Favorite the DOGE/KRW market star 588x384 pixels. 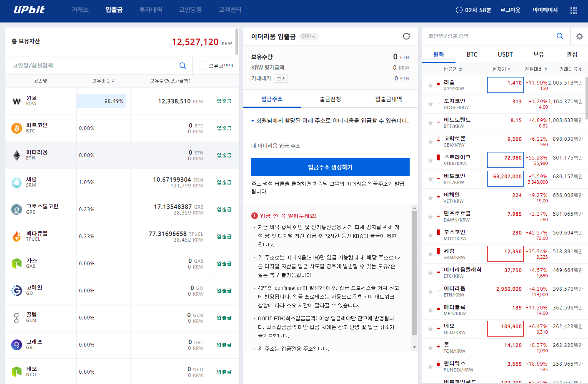(430, 104)
